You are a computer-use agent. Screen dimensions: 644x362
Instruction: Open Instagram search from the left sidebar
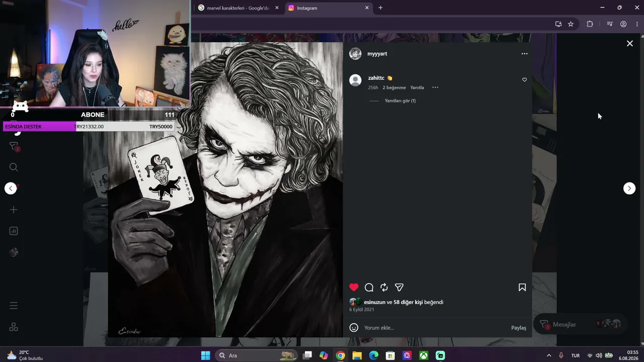click(14, 167)
